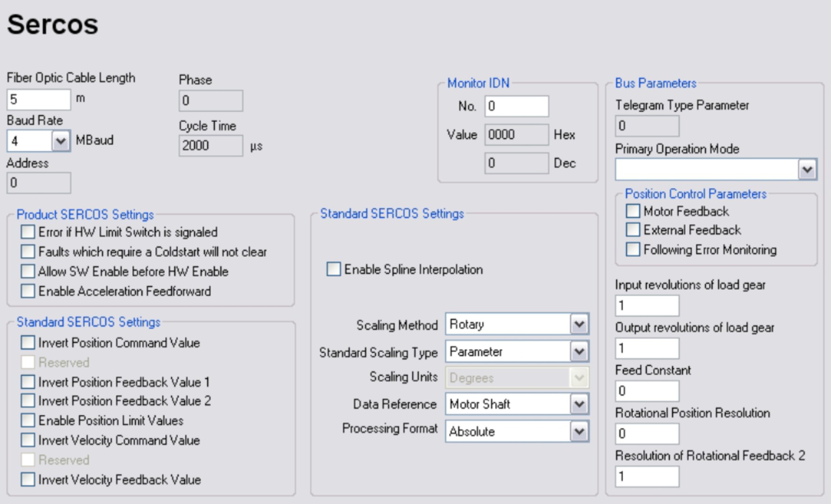The height and width of the screenshot is (504, 831).
Task: Select the Feed Constant input field
Action: 647,391
